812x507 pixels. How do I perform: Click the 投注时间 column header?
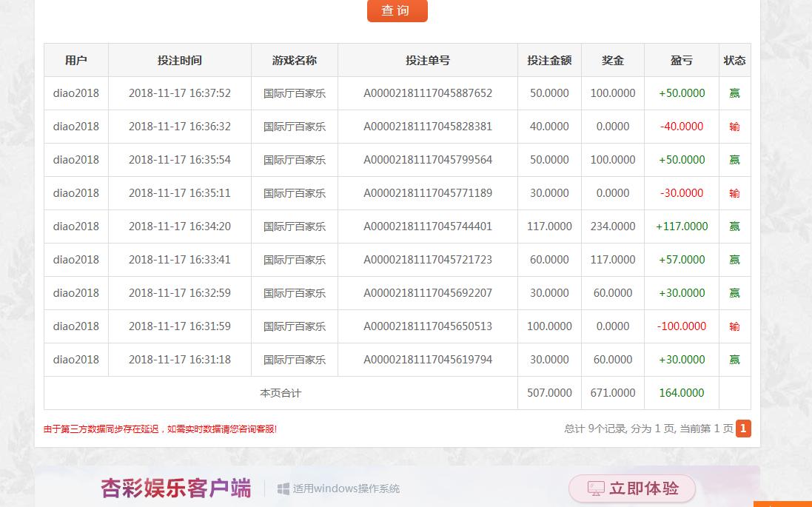click(180, 60)
